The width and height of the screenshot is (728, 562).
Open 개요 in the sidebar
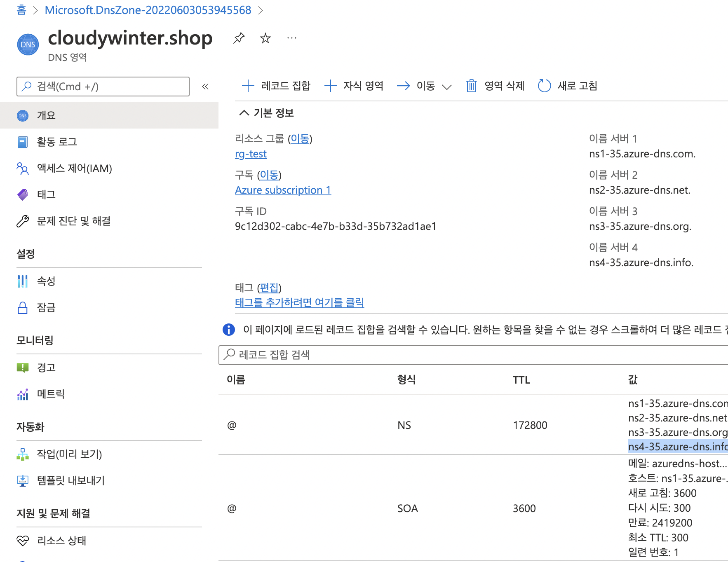point(109,115)
